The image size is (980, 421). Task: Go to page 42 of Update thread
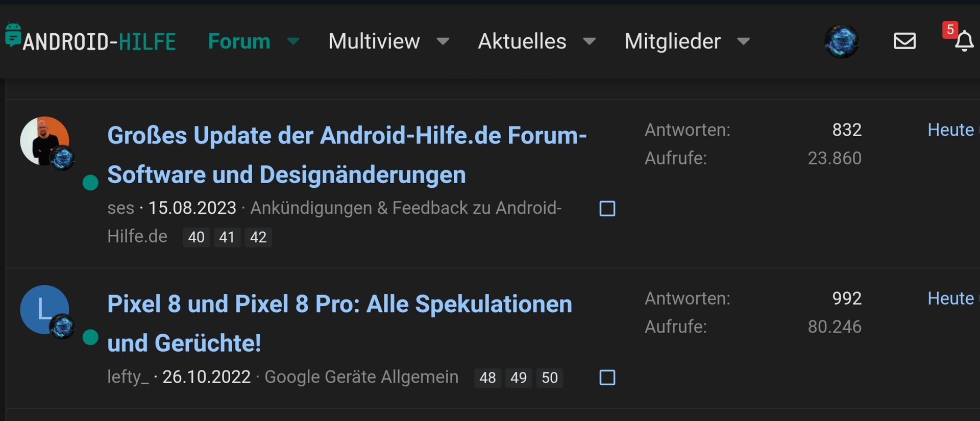258,237
